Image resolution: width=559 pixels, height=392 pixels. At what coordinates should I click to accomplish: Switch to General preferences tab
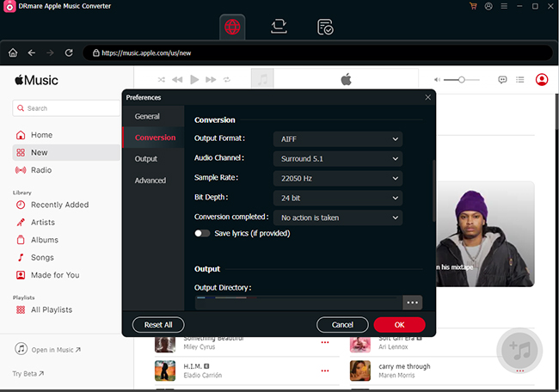tap(153, 116)
